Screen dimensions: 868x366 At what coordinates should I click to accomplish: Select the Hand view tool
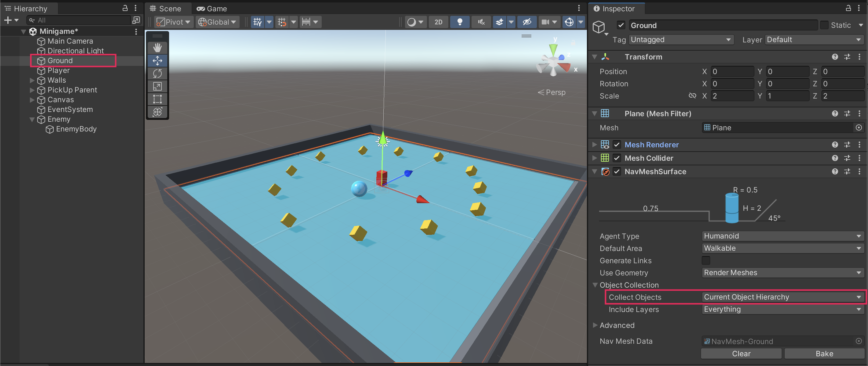(x=157, y=48)
